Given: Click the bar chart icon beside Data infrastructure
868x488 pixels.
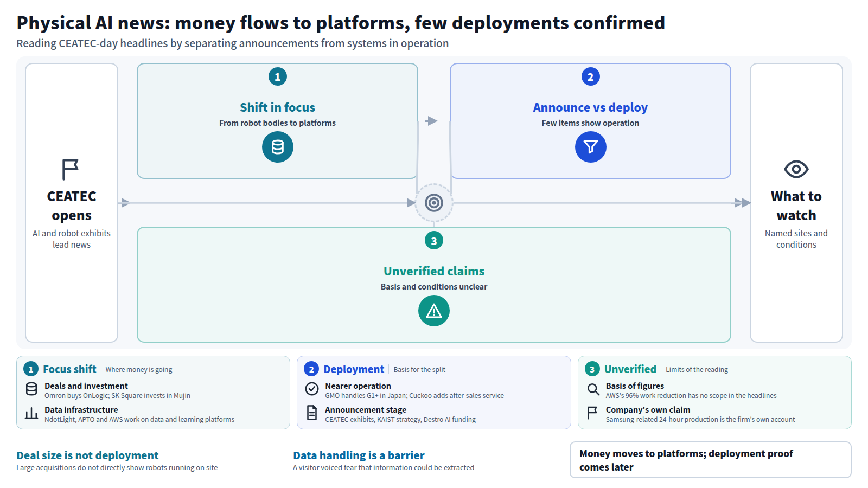Looking at the screenshot, I should coord(31,413).
